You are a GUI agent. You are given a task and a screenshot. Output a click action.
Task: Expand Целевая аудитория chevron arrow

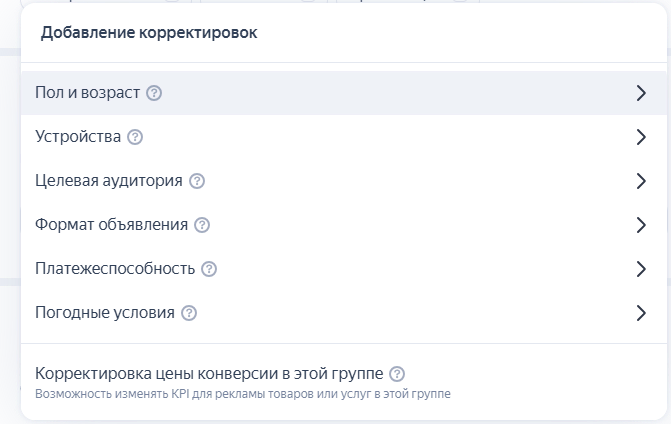(x=641, y=181)
